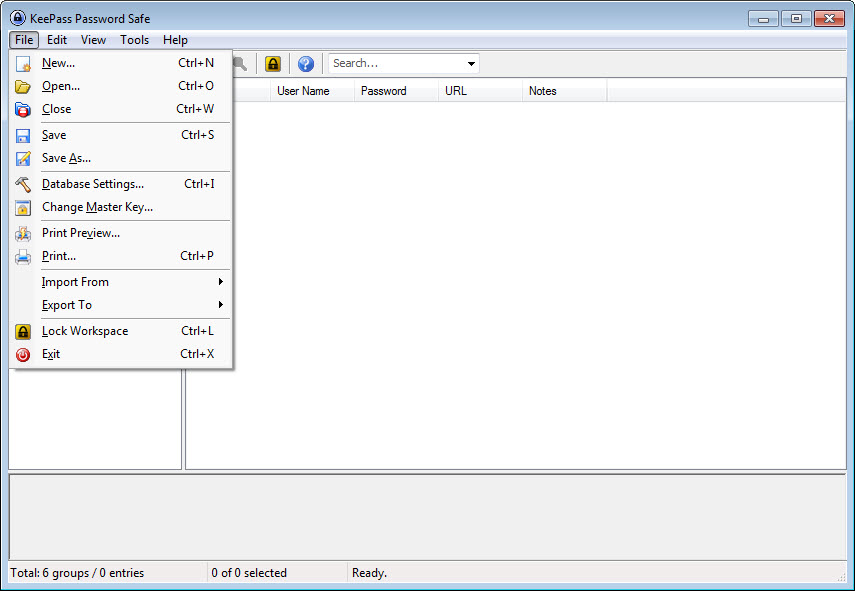Click the Save As pencil icon
This screenshot has width=855, height=591.
(23, 159)
